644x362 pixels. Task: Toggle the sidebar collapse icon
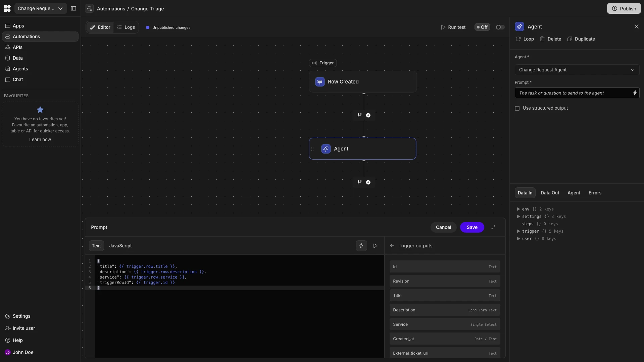coord(73,8)
